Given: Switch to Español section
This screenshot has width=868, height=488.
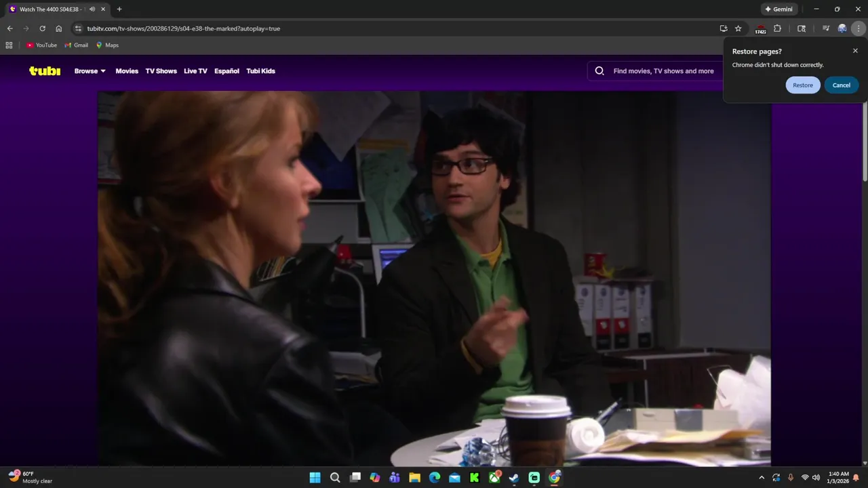Looking at the screenshot, I should 226,70.
